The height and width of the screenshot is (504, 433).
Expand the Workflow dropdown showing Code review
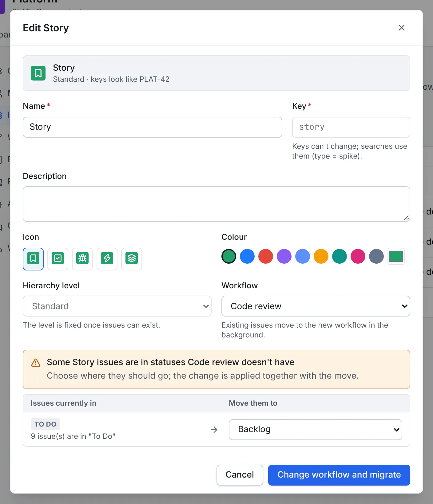(316, 306)
